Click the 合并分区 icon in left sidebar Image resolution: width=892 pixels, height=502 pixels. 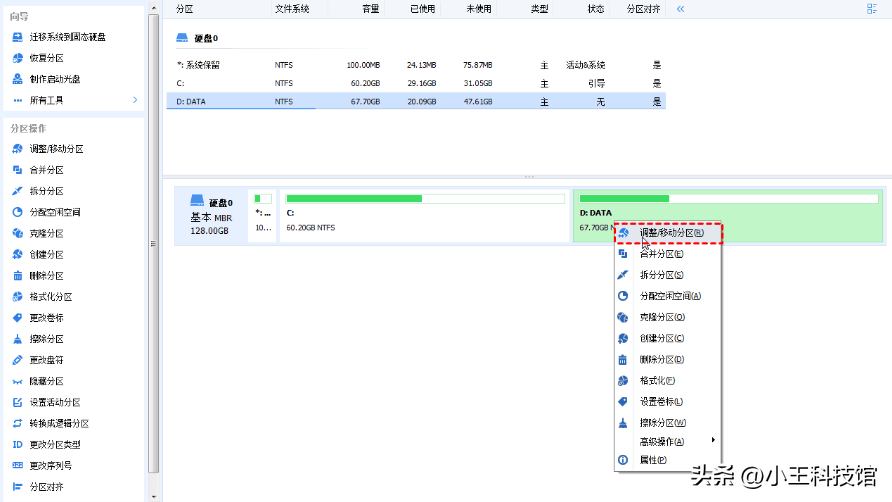click(18, 170)
